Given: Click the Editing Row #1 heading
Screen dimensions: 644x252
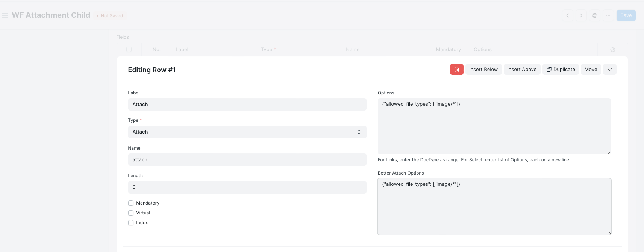Looking at the screenshot, I should coord(152,70).
